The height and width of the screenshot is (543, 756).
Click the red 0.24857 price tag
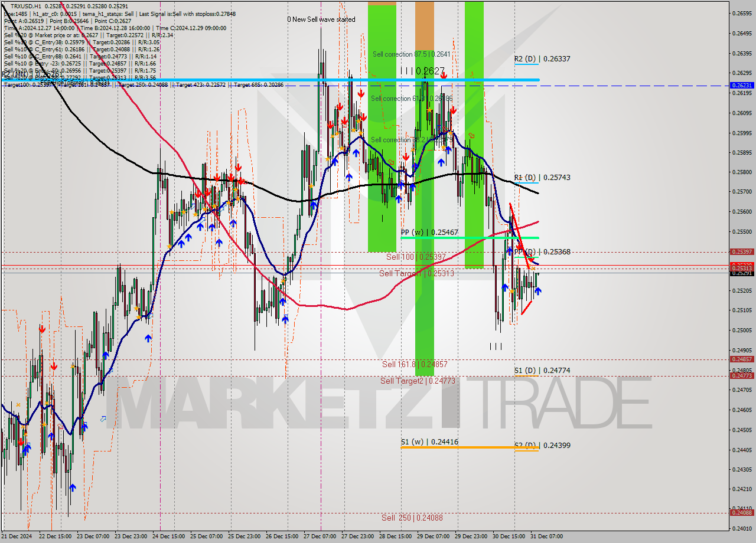click(x=742, y=359)
